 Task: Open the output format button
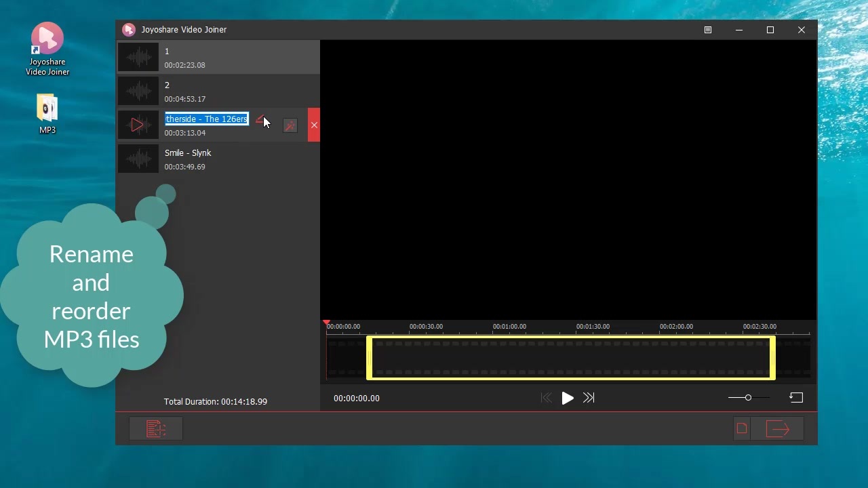(742, 429)
